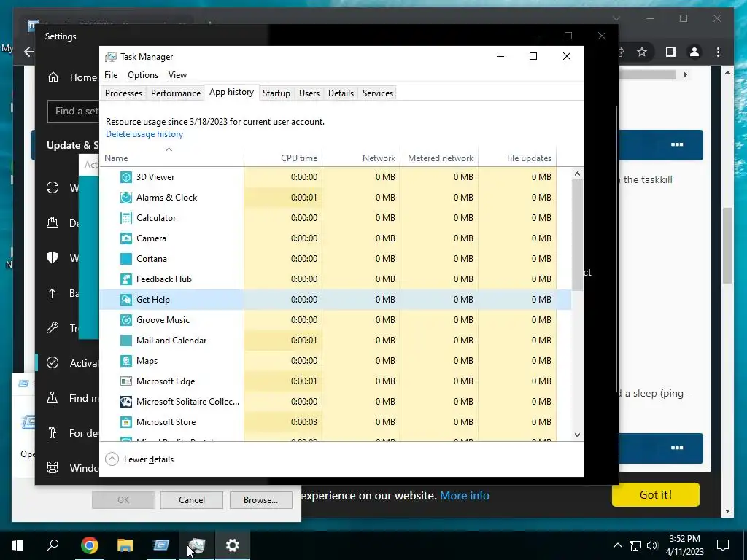Open the browser profile avatar icon

coord(694,52)
